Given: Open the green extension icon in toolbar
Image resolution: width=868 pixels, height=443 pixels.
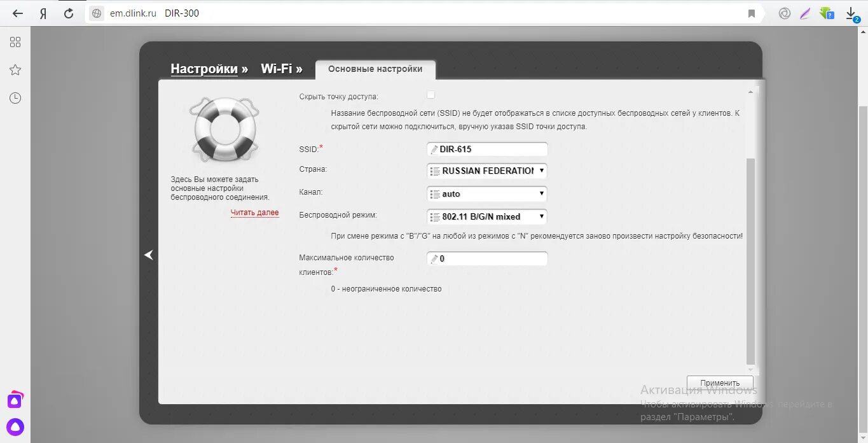Looking at the screenshot, I should (827, 13).
